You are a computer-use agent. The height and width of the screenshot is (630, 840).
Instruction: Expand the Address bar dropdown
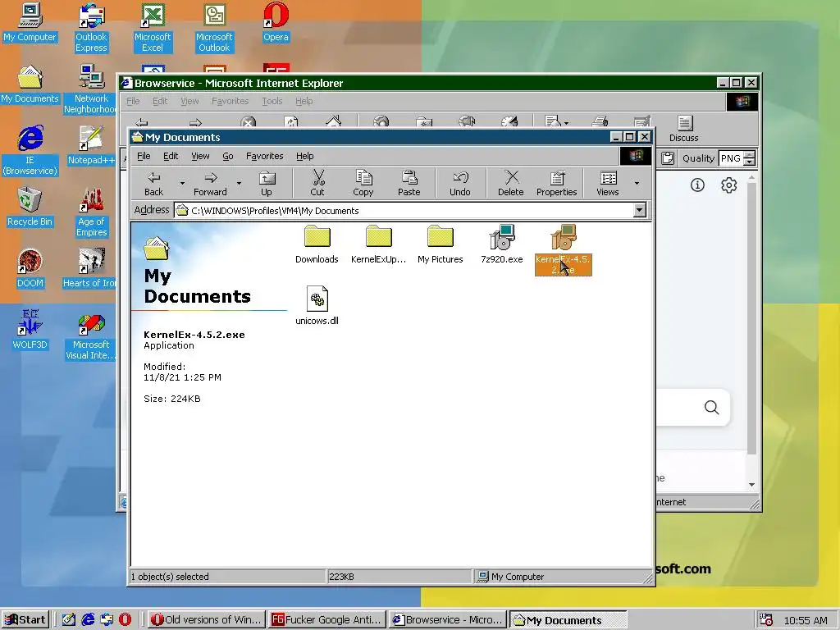639,210
